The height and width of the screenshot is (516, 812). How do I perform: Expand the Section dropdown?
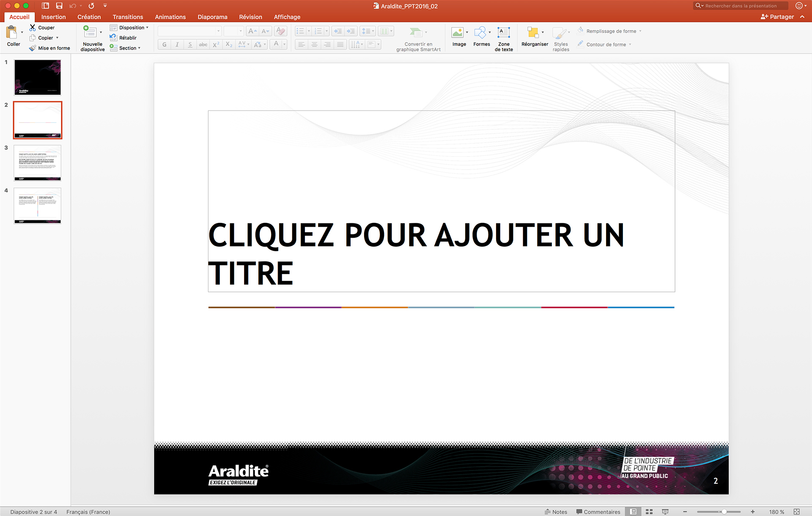pos(125,48)
